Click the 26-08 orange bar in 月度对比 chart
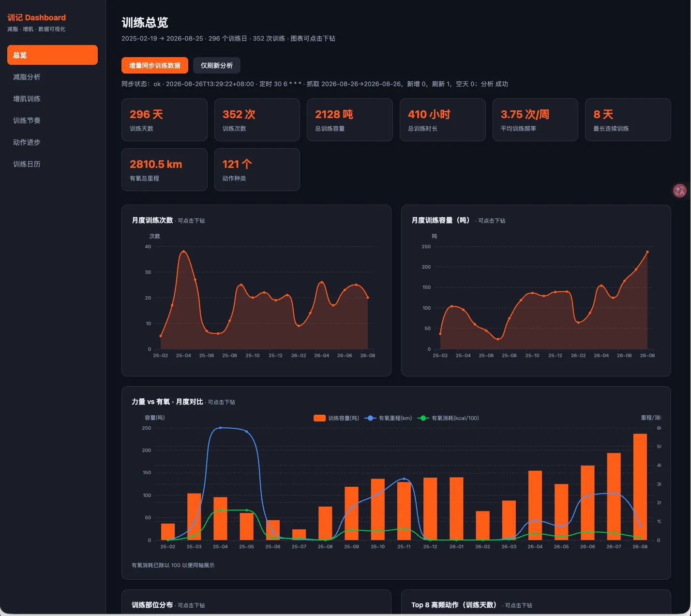The width and height of the screenshot is (691, 616). coord(640,487)
